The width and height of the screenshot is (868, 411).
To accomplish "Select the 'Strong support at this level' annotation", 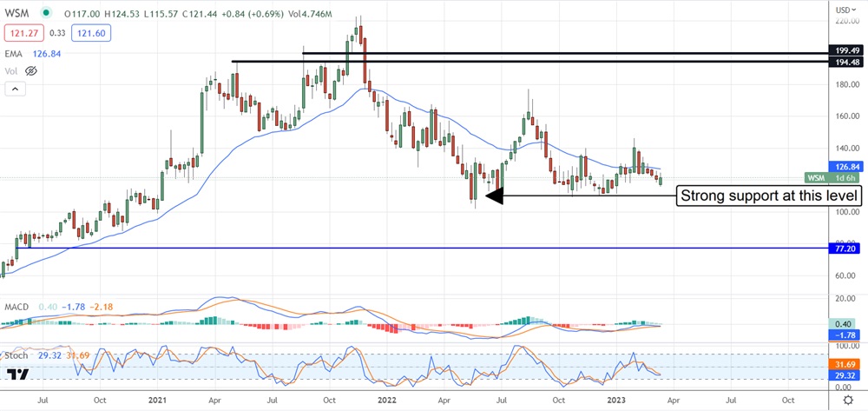I will click(x=769, y=196).
